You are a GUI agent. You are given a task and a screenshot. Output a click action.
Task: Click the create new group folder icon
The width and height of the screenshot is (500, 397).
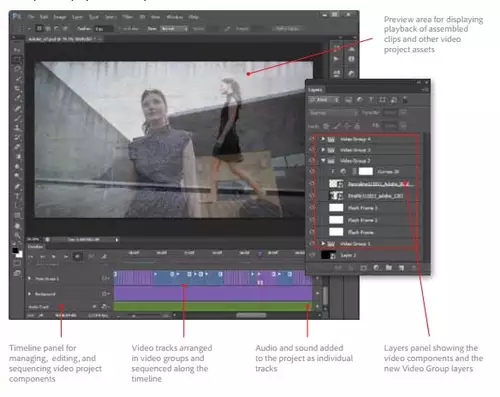point(389,267)
